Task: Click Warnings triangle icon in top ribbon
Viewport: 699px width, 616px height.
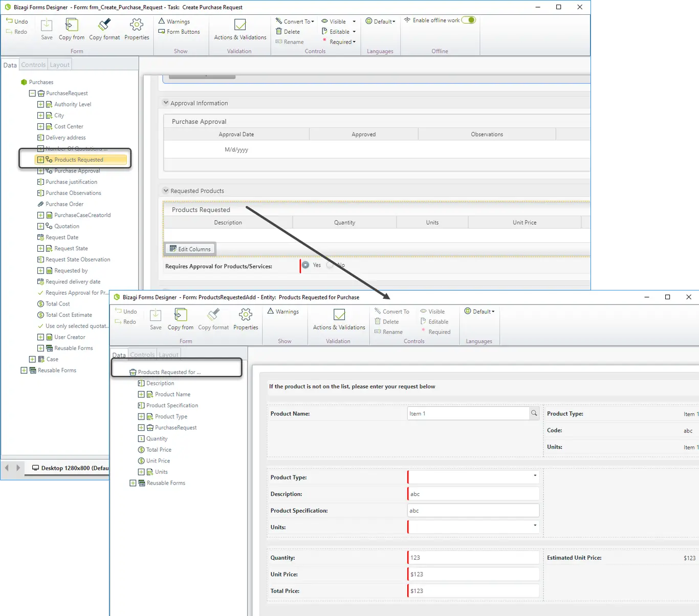Action: point(162,21)
